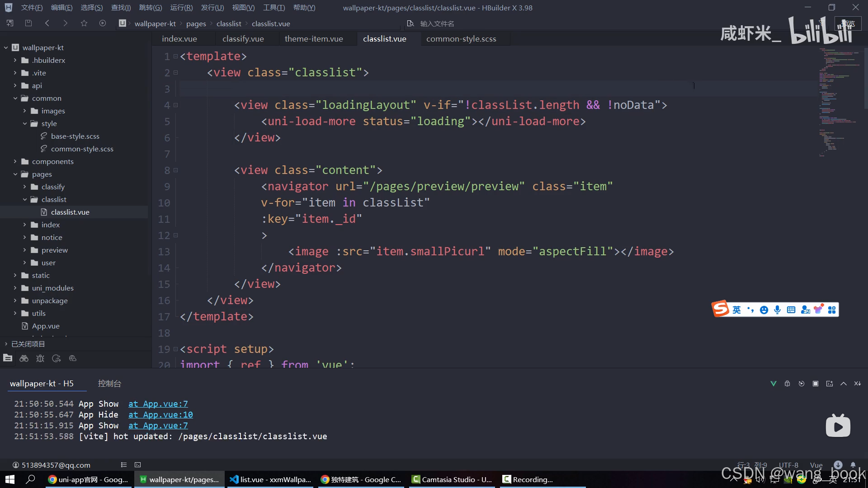Click the stop run square icon in the console

(816, 384)
